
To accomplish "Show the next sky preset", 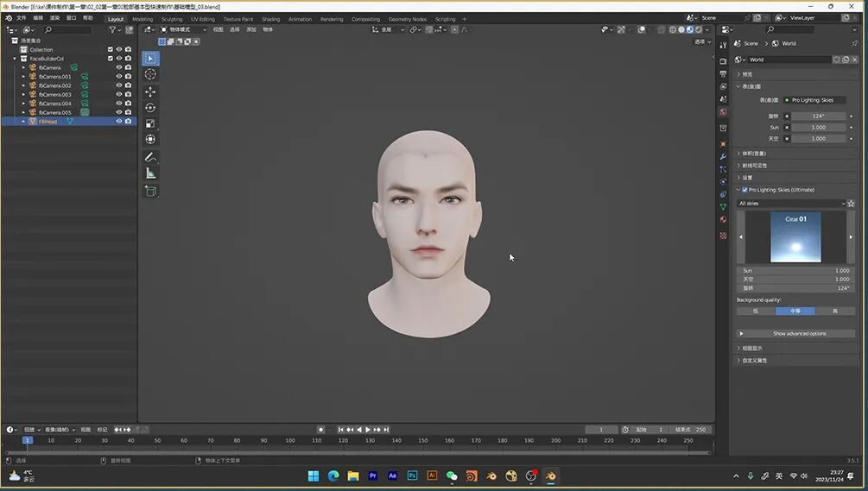I will coord(851,237).
